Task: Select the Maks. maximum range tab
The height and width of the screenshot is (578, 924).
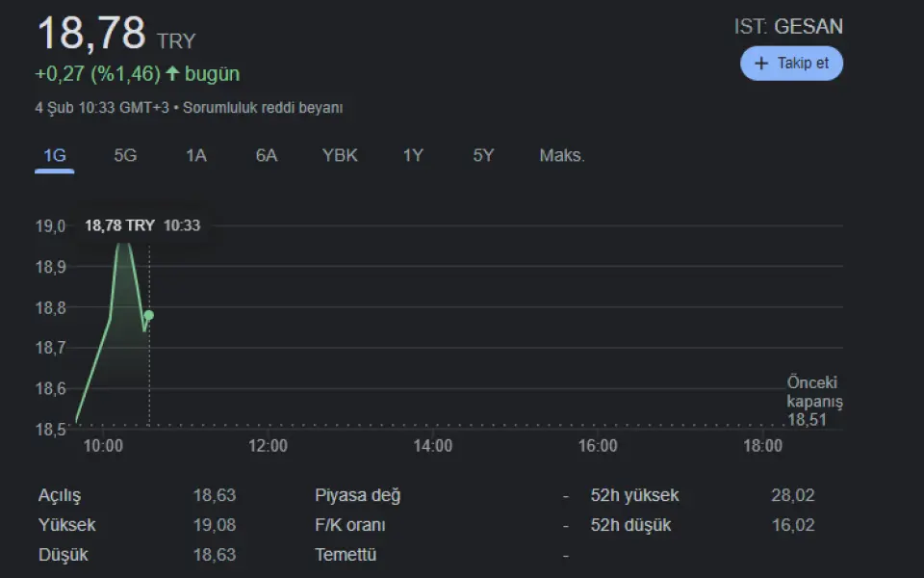Action: click(562, 156)
